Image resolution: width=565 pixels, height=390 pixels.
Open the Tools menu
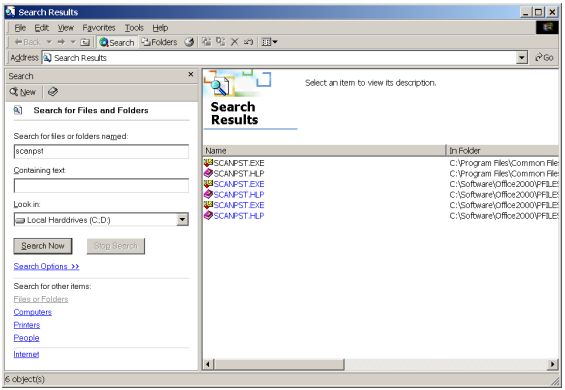click(x=134, y=28)
